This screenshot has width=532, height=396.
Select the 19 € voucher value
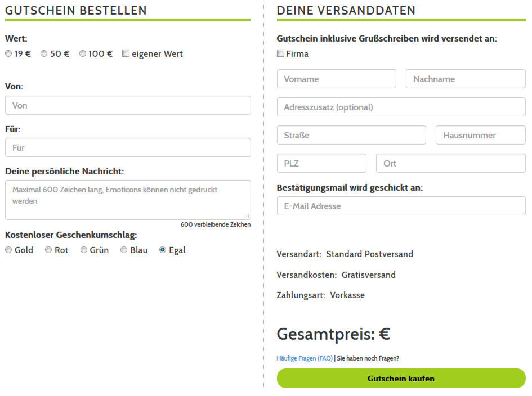pyautogui.click(x=8, y=53)
